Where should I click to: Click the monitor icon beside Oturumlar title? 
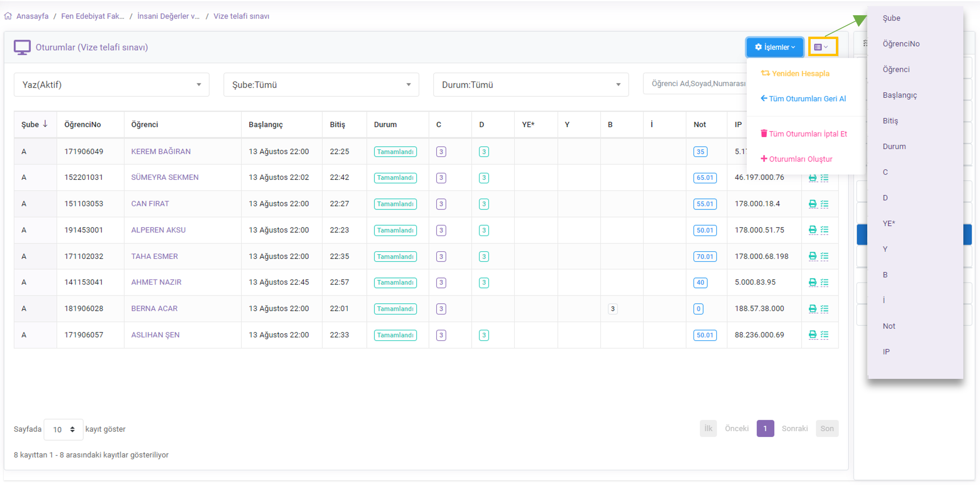coord(22,48)
